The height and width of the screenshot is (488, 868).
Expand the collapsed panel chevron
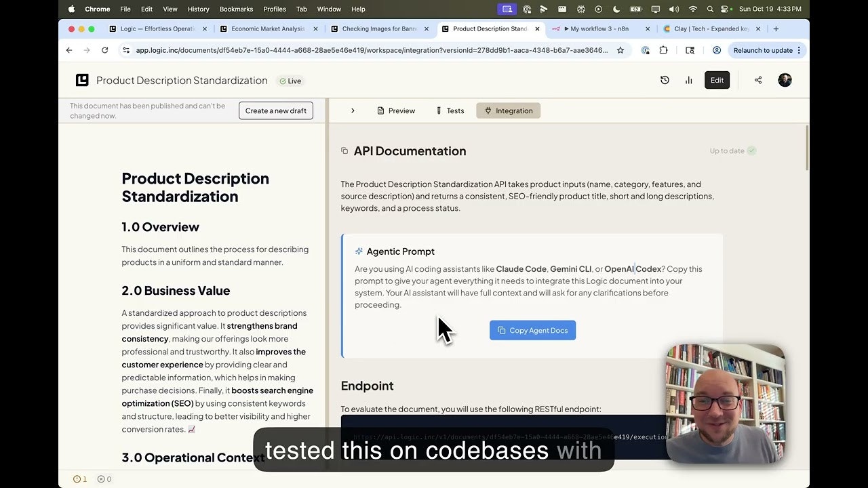pos(353,110)
